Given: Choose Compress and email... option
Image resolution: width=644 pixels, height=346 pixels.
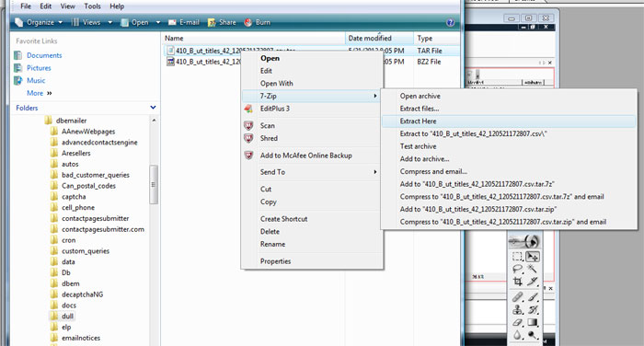Looking at the screenshot, I should [509, 172].
